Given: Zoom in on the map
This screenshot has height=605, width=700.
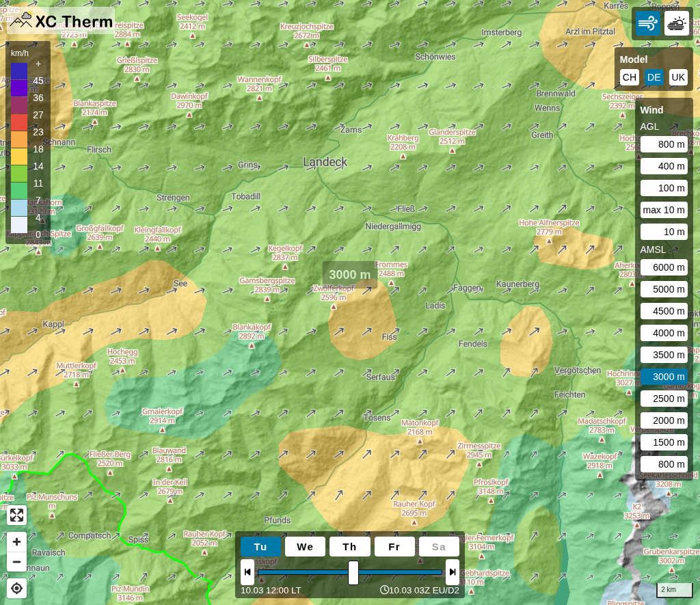Looking at the screenshot, I should 17,542.
